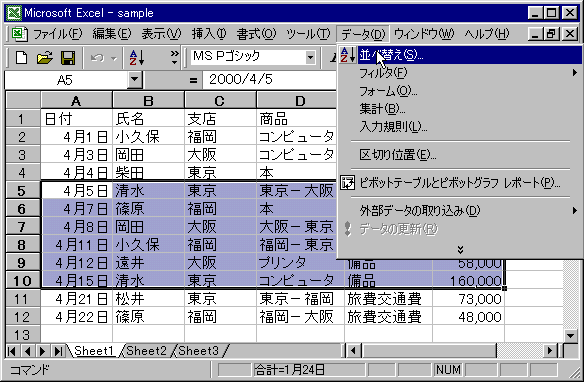Open the ツール menu

308,34
